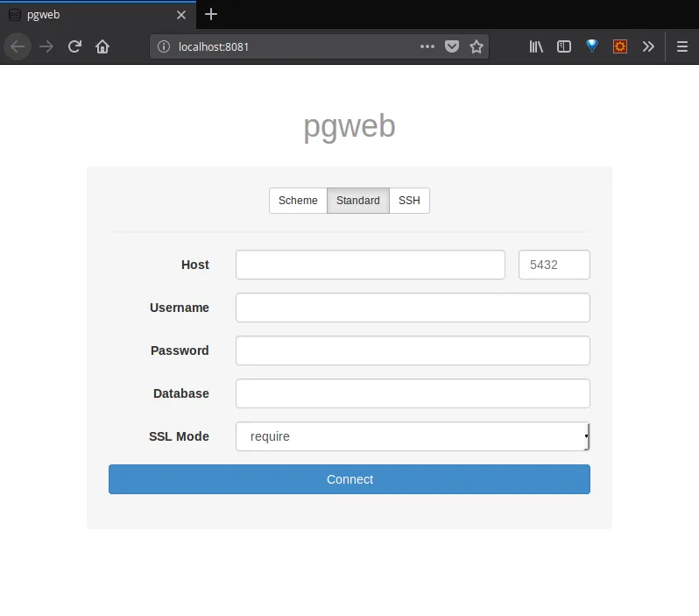Click the orange gear extension icon
699x616 pixels.
(620, 46)
